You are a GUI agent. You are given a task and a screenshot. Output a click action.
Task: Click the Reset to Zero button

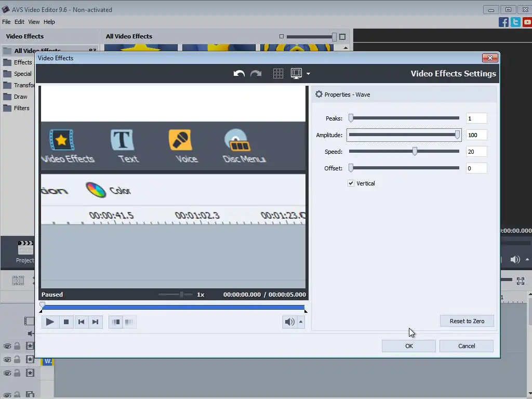[467, 321]
